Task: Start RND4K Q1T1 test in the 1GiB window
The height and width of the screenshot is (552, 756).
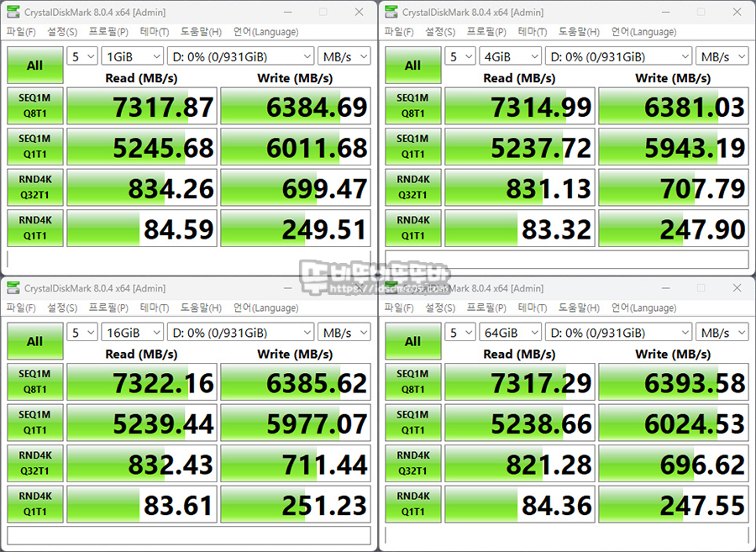Action: 35,228
